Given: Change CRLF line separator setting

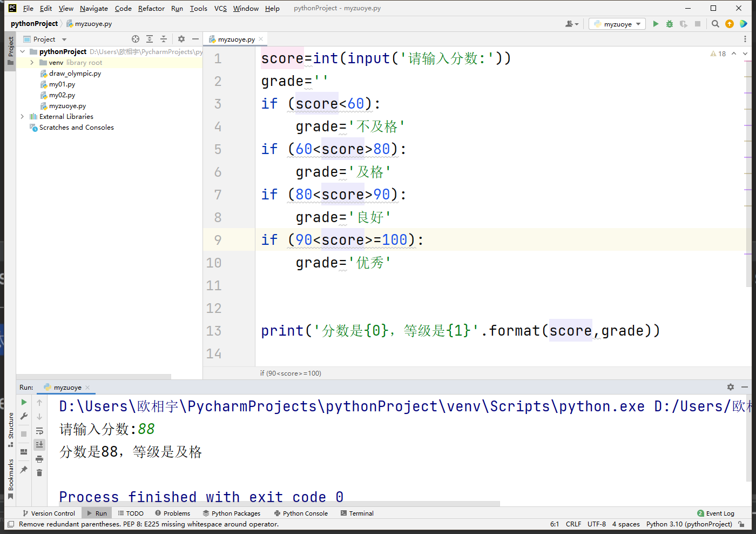Looking at the screenshot, I should [573, 524].
